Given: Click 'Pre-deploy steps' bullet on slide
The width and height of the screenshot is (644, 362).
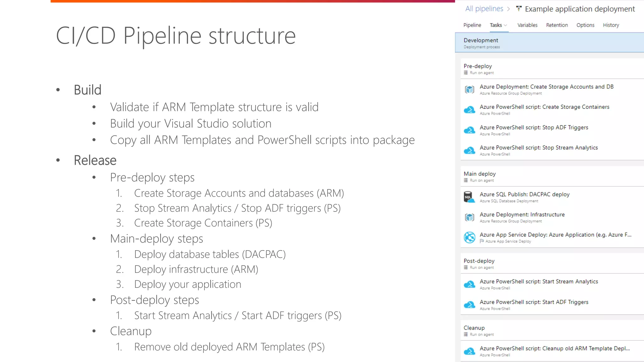Looking at the screenshot, I should point(152,178).
